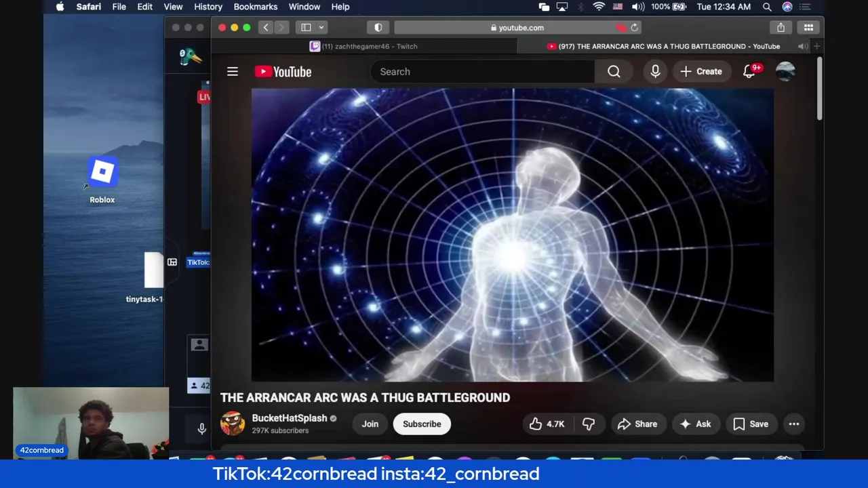Image resolution: width=868 pixels, height=488 pixels.
Task: Click the video title THE ARRANCAR ARC text
Action: tap(365, 397)
